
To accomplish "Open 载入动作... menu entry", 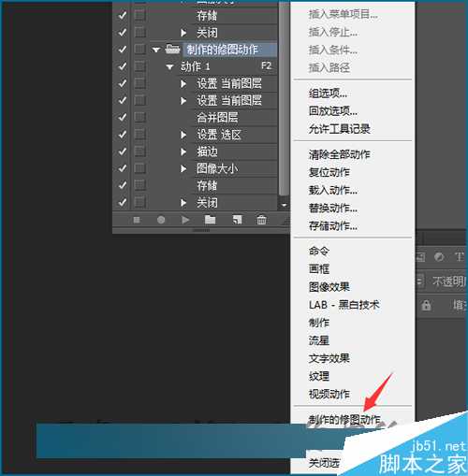I will (x=333, y=190).
